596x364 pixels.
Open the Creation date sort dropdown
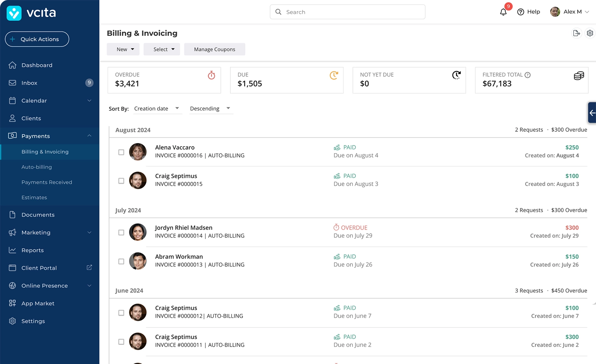click(x=156, y=108)
